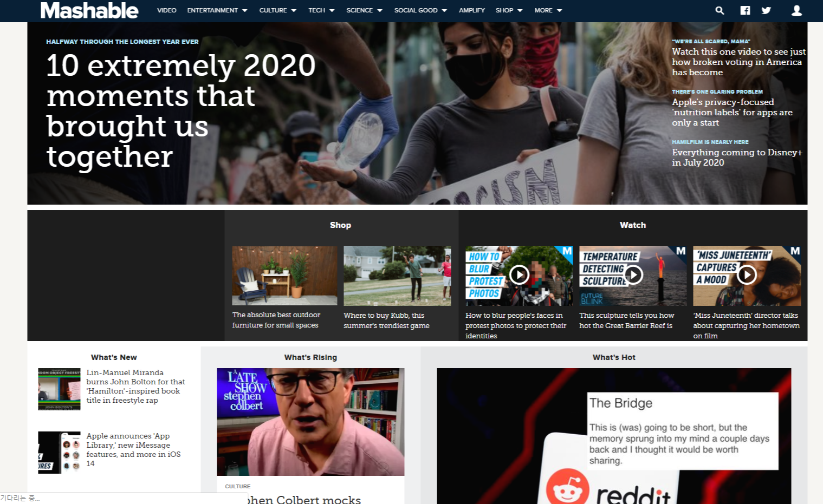Click the Lin-Manuel Miranda article thumbnail
823x504 pixels.
point(59,389)
